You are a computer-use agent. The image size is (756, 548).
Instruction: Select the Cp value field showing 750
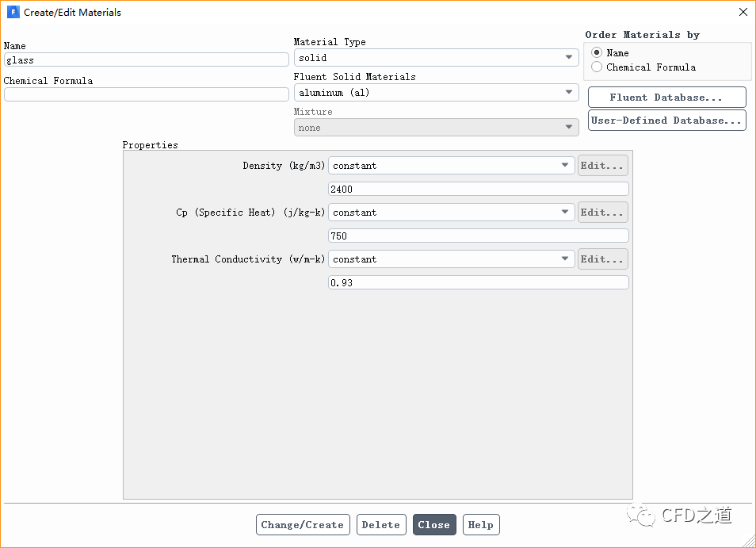[x=478, y=236]
